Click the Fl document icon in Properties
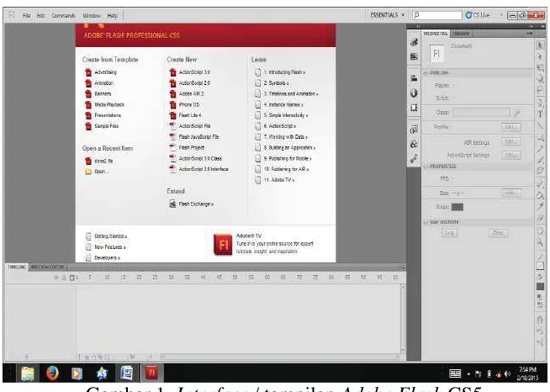Image resolution: width=550 pixels, height=392 pixels. pyautogui.click(x=436, y=53)
